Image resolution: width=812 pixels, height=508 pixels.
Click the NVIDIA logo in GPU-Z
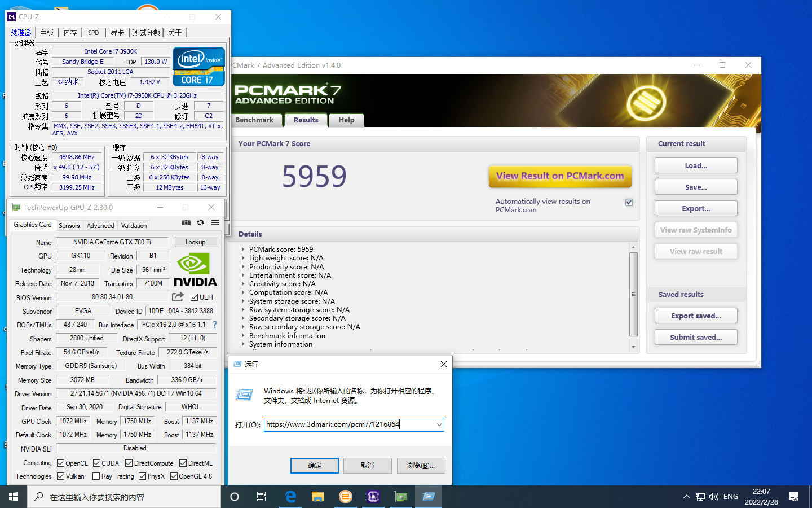coord(195,270)
